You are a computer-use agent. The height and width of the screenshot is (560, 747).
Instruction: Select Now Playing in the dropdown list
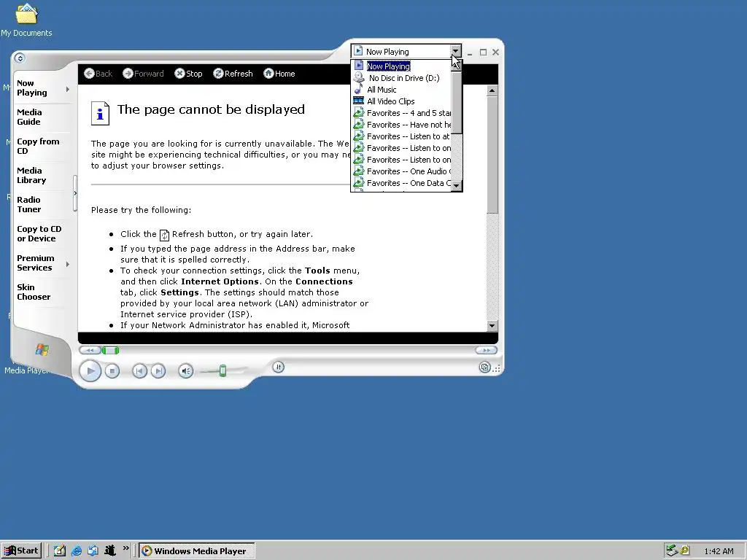(388, 66)
